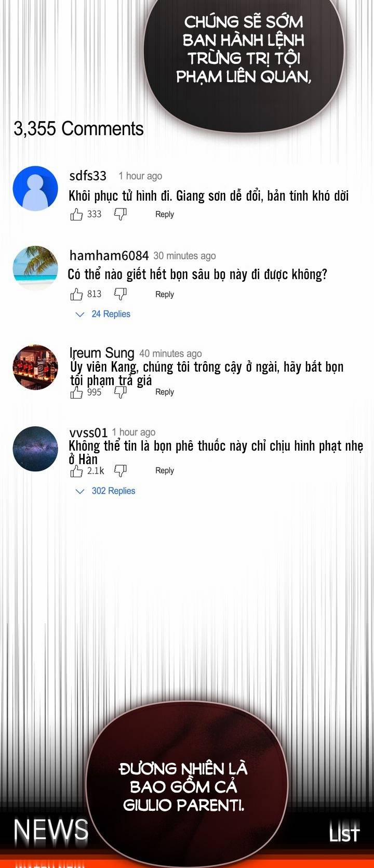This screenshot has width=374, height=868.
Task: Open the LIST tab at the bottom
Action: click(x=344, y=833)
